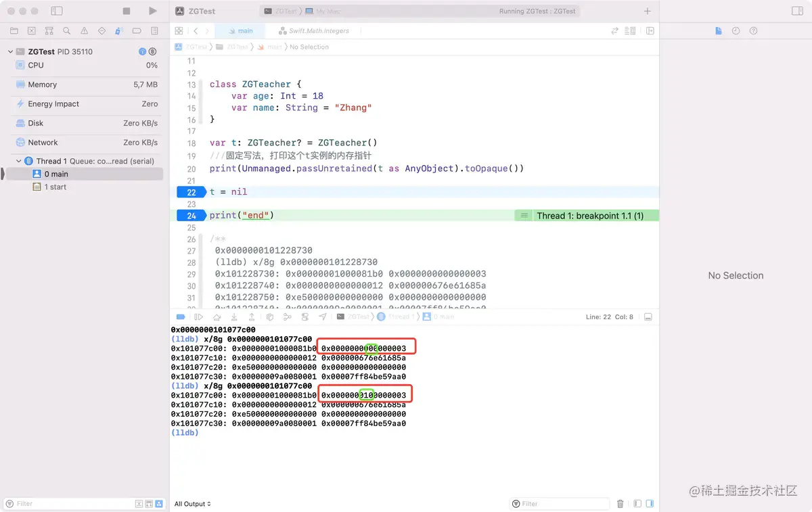Viewport: 812px width, 512px height.
Task: Go back in editor history
Action: coord(196,31)
